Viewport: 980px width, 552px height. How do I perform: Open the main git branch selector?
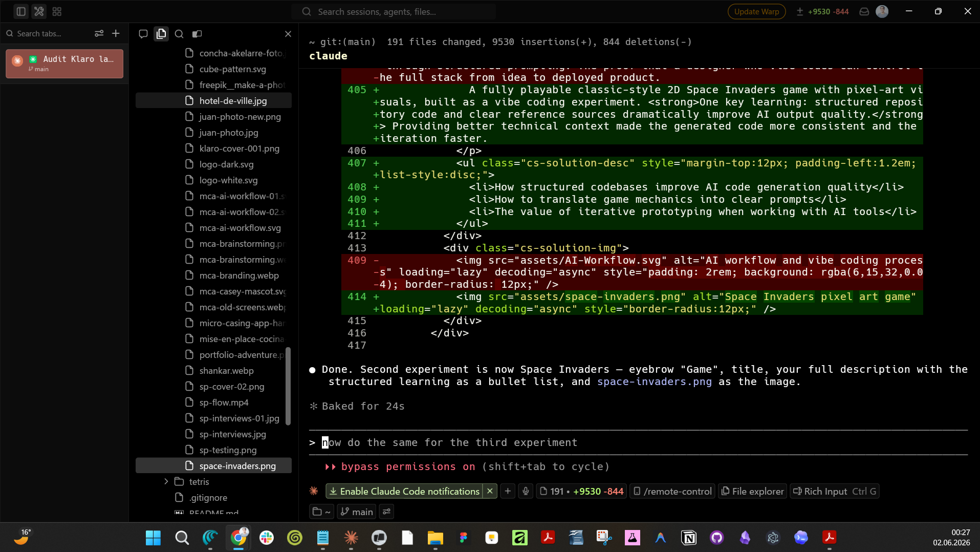click(x=357, y=512)
